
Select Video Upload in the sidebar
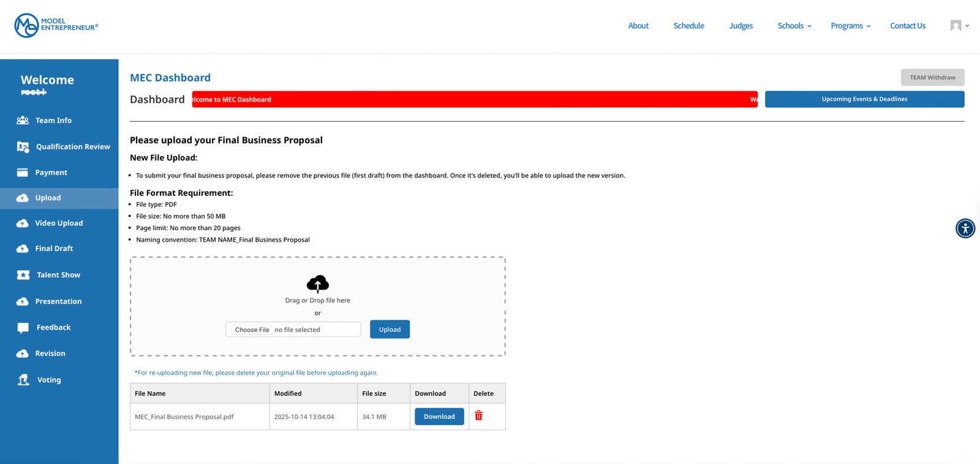[59, 223]
